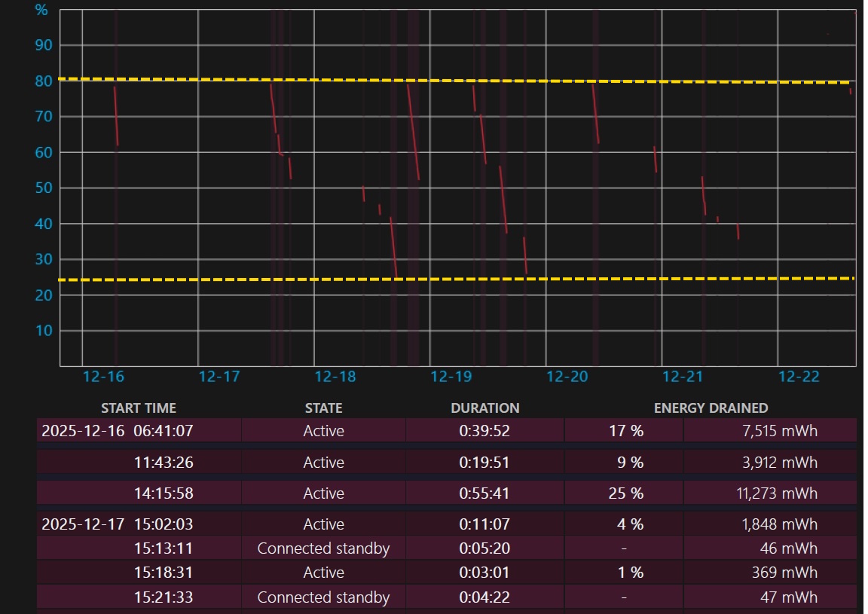Click the 12-16 date label on chart axis

pyautogui.click(x=104, y=377)
